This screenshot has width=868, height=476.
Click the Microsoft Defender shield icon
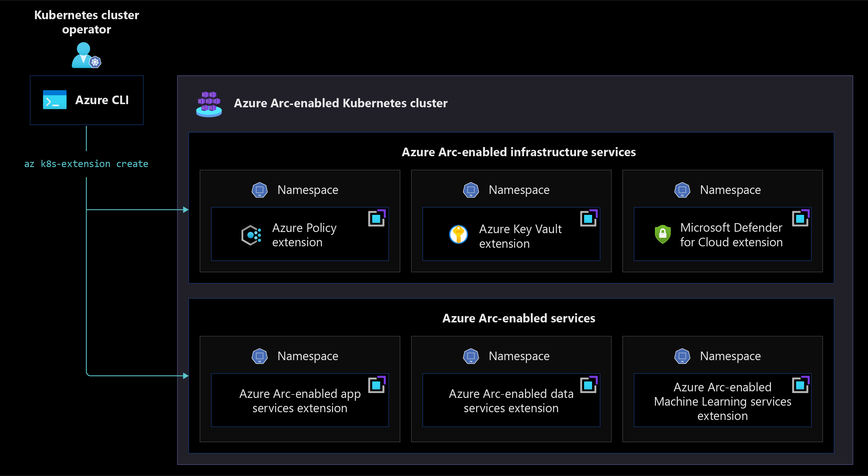click(x=662, y=234)
